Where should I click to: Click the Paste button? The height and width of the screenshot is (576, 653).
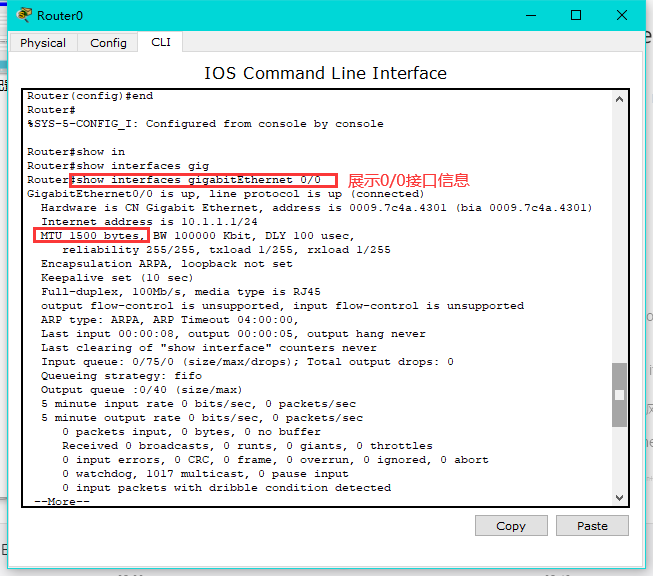(592, 526)
